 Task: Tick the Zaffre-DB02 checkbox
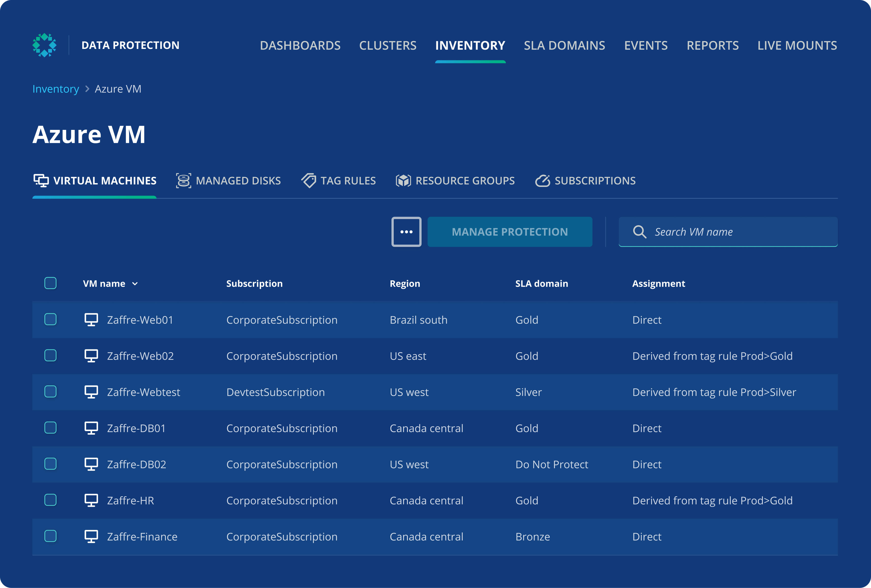pyautogui.click(x=50, y=463)
